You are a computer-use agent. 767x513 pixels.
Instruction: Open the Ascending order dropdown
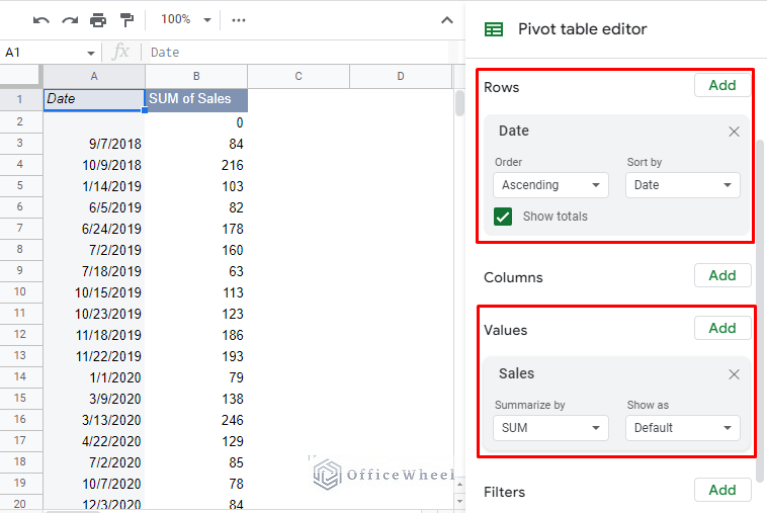tap(551, 185)
